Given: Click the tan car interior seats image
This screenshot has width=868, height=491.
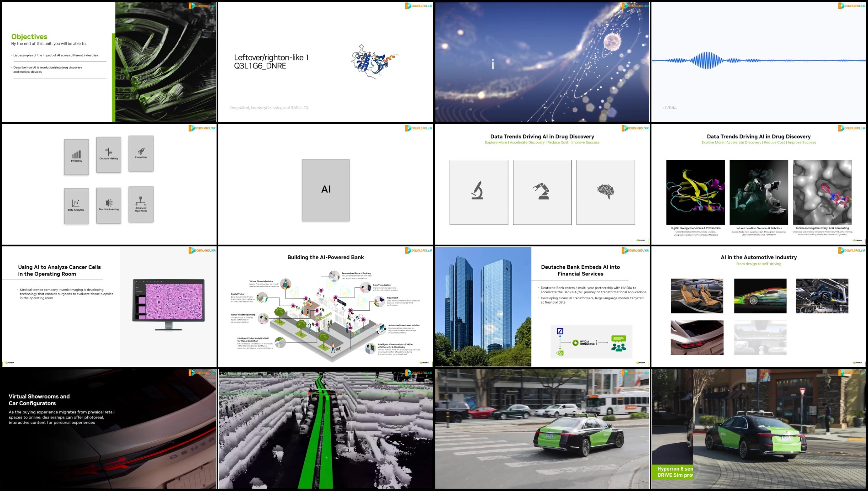Looking at the screenshot, I should coord(697,296).
